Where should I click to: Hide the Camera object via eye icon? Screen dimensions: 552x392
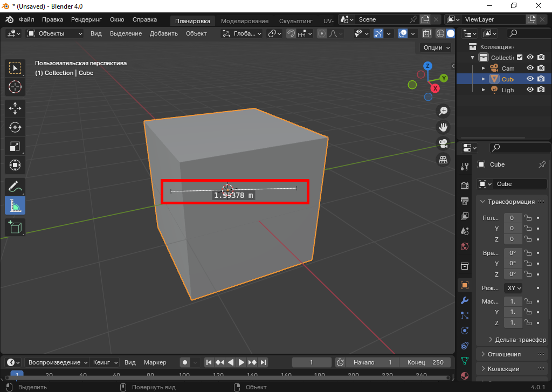(x=530, y=68)
